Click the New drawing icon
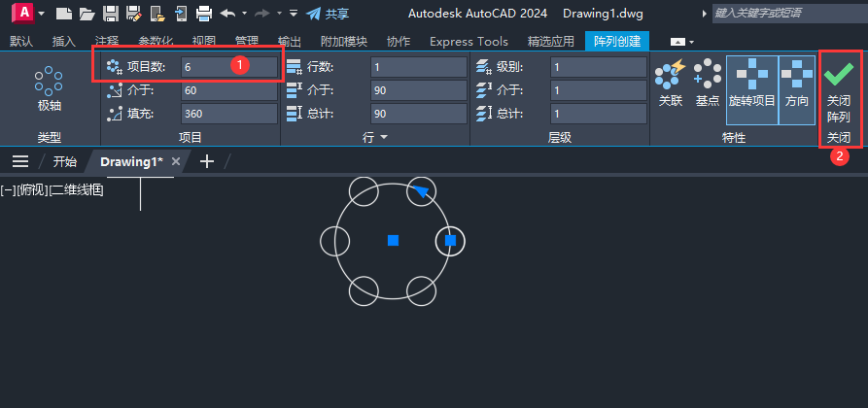 click(x=64, y=14)
